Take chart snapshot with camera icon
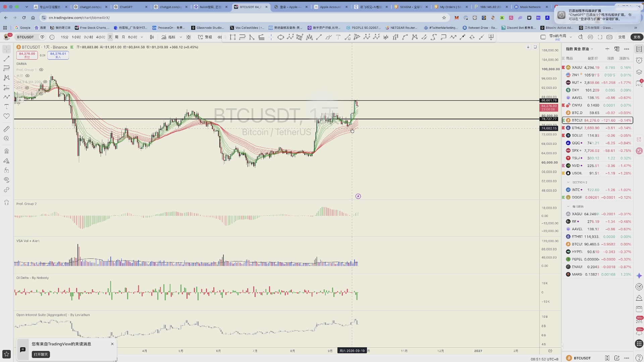Screen dimensions: 644x362 [x=609, y=37]
